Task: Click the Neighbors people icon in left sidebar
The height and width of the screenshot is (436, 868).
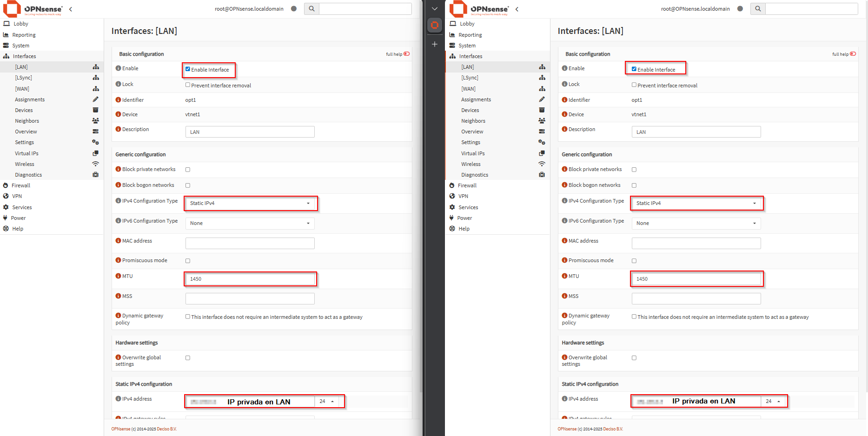Action: click(x=96, y=121)
